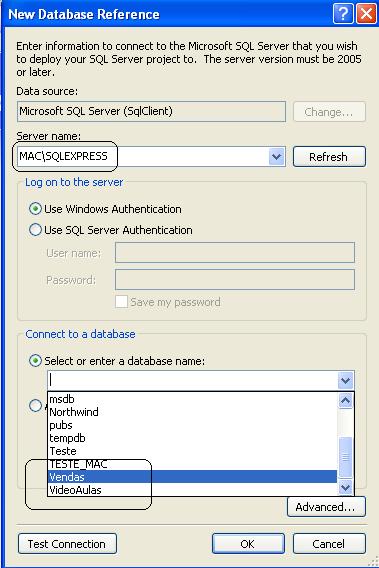This screenshot has width=379, height=568.
Task: Click the database list scrollbar thumb
Action: [345, 457]
